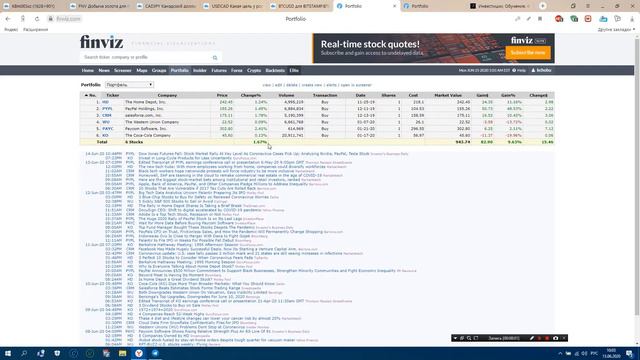Open the KO ticker link in table
Viewport: 640px width, 360px height.
coord(105,135)
